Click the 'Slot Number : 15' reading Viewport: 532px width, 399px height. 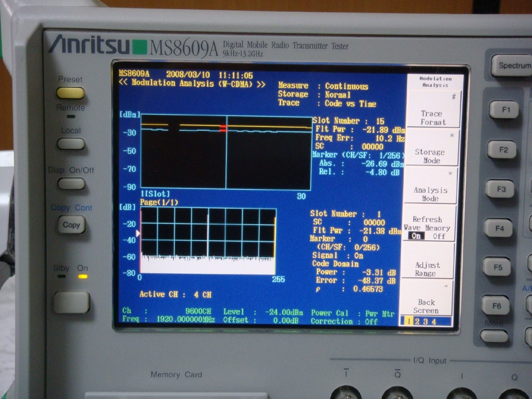tap(348, 121)
